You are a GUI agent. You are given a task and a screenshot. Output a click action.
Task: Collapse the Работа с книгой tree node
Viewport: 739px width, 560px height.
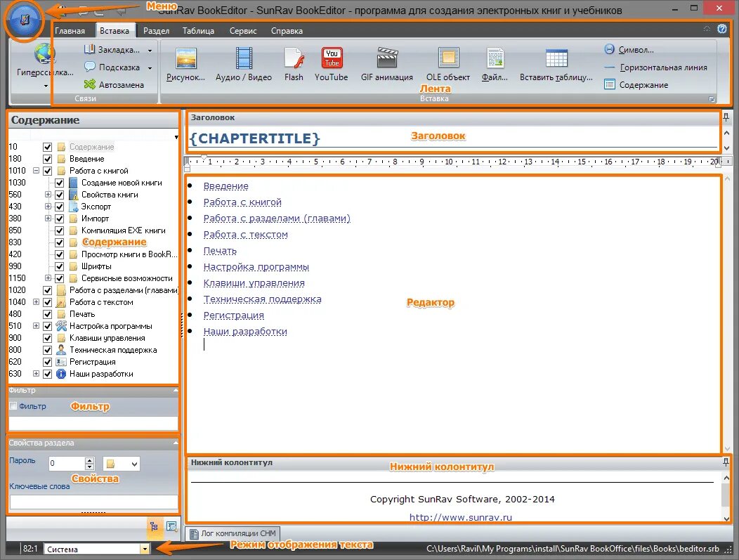pos(36,171)
